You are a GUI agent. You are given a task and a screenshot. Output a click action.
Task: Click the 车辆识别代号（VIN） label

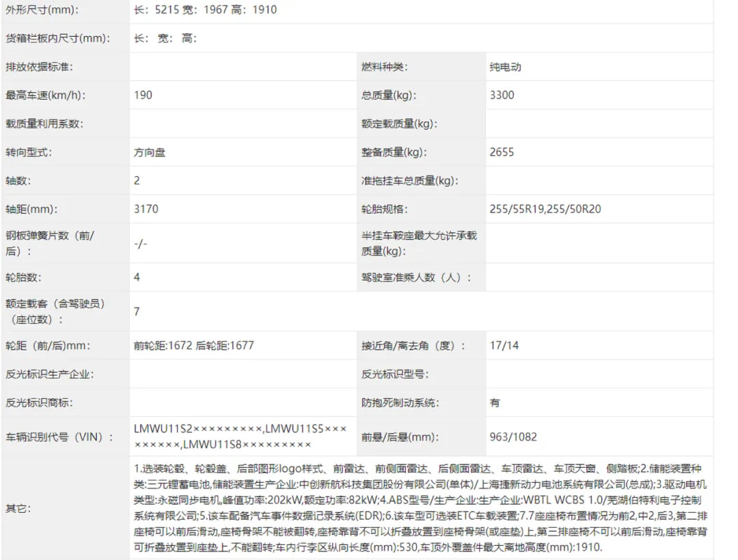(x=59, y=436)
